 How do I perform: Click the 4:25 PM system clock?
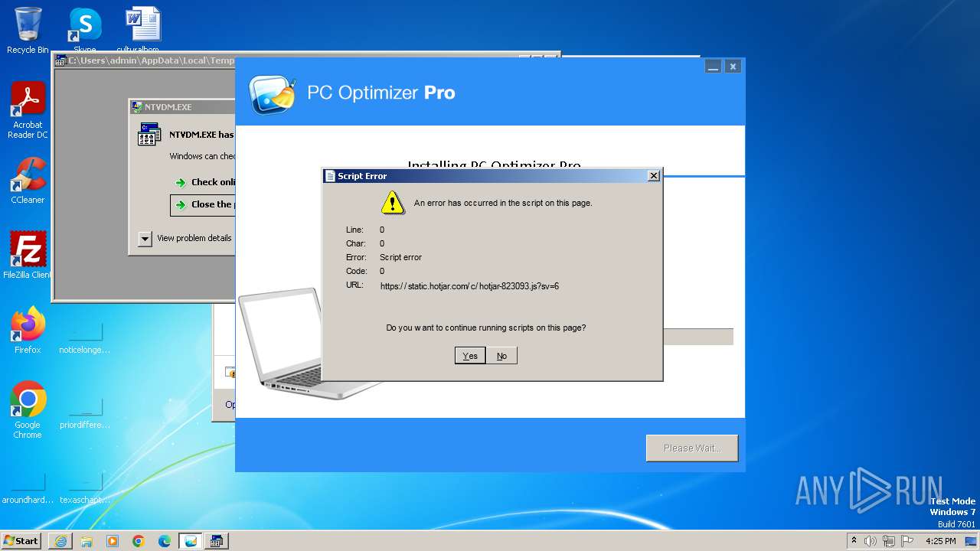coord(940,541)
